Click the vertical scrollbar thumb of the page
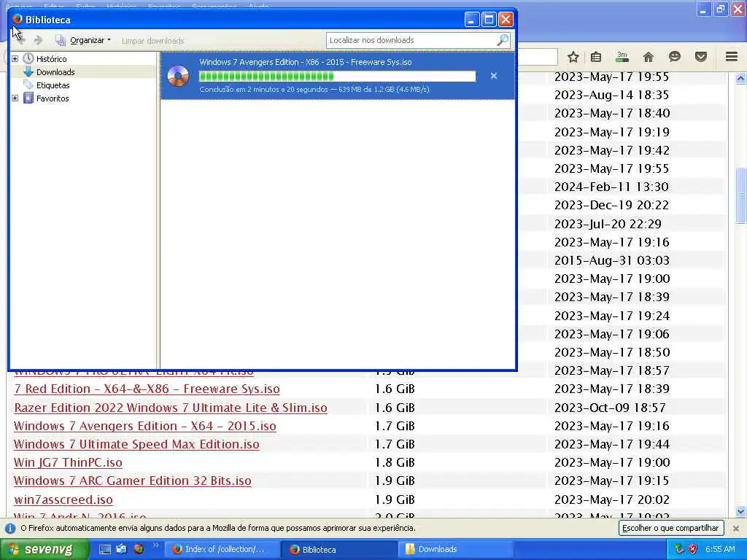The height and width of the screenshot is (560, 747). tap(740, 195)
